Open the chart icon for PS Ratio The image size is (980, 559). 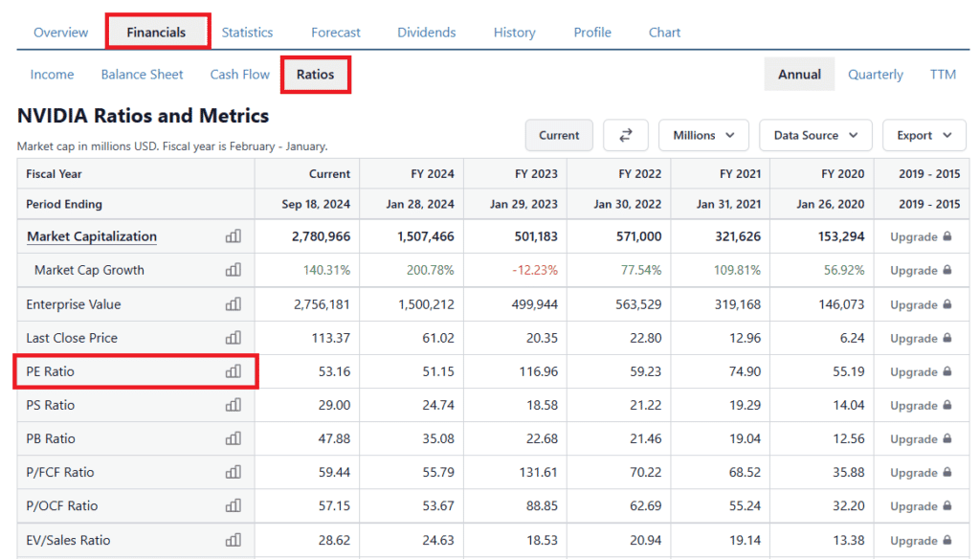point(233,405)
